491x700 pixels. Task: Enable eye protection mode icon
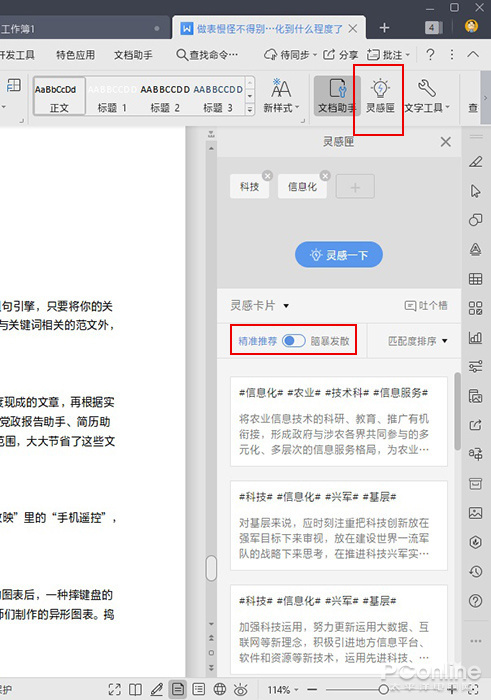click(241, 690)
